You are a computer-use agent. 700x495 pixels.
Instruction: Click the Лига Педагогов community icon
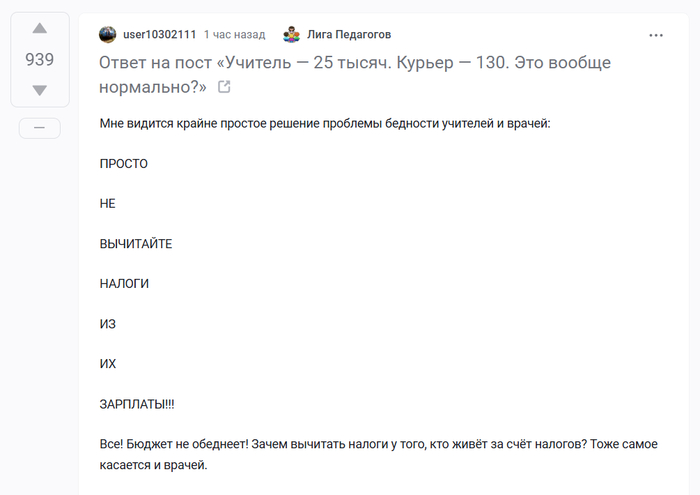point(292,35)
